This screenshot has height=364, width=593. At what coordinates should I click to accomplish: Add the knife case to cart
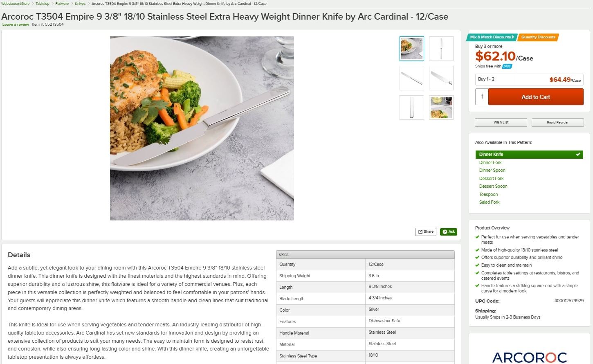pos(536,97)
